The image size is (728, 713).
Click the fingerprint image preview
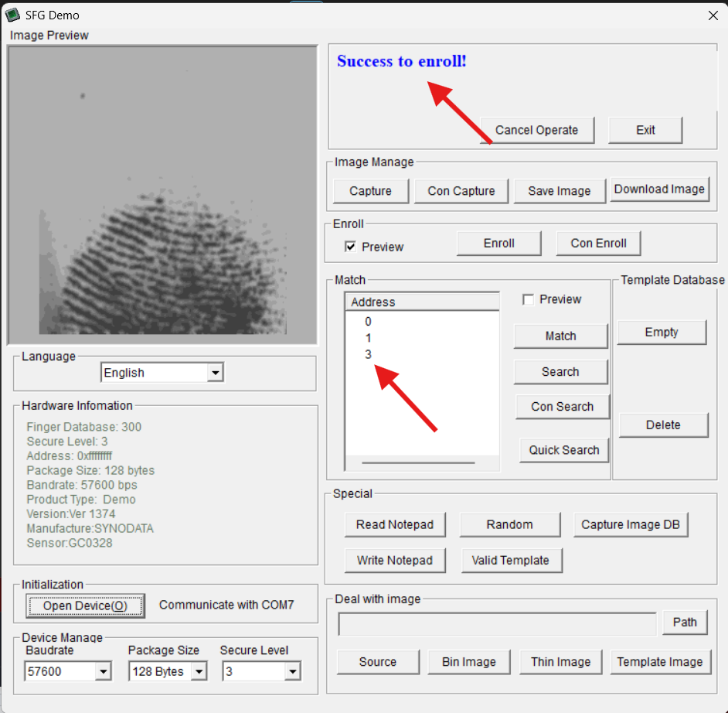point(162,195)
